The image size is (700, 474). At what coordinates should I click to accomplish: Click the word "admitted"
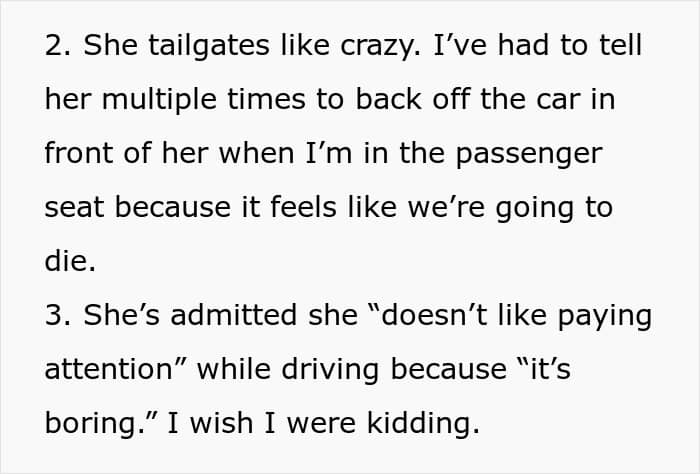[x=235, y=315]
